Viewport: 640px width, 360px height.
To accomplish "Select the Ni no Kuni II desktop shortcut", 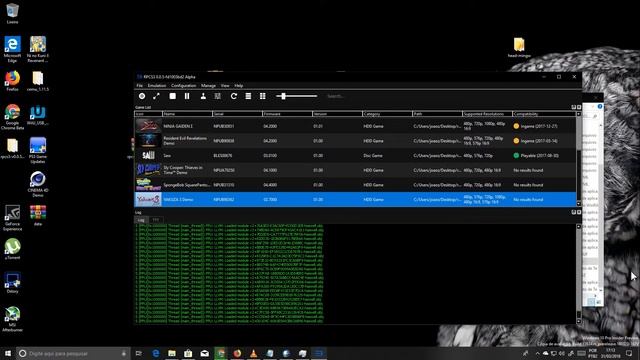I will [38, 49].
